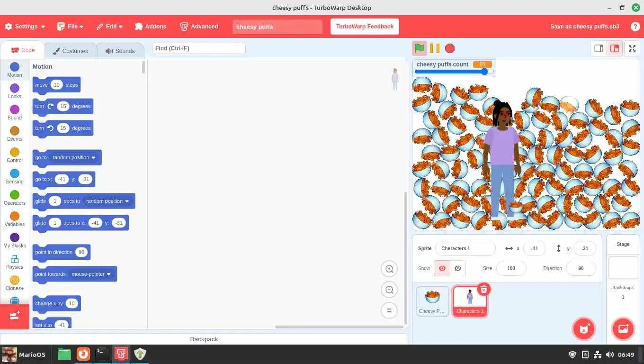Screen dimensions: 644x364
Task: Open the Settings menu
Action: pyautogui.click(x=26, y=27)
